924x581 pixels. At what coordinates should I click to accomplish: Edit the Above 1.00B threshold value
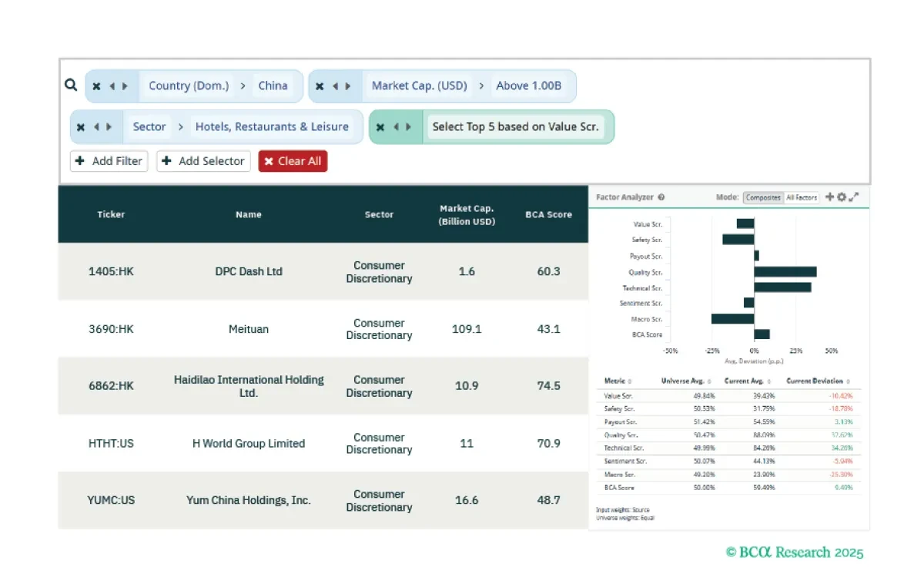[x=528, y=86]
